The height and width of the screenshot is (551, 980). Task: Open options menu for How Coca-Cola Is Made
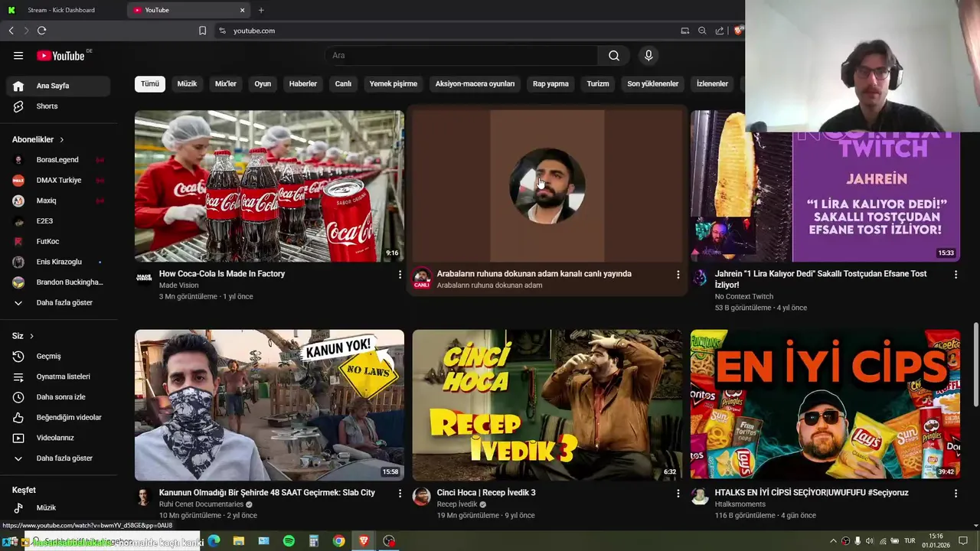(400, 274)
